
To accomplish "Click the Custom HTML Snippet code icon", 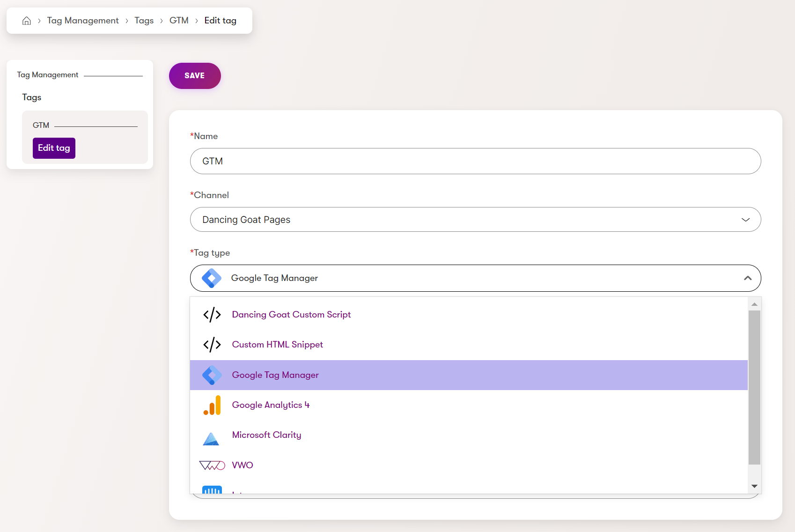I will (212, 345).
